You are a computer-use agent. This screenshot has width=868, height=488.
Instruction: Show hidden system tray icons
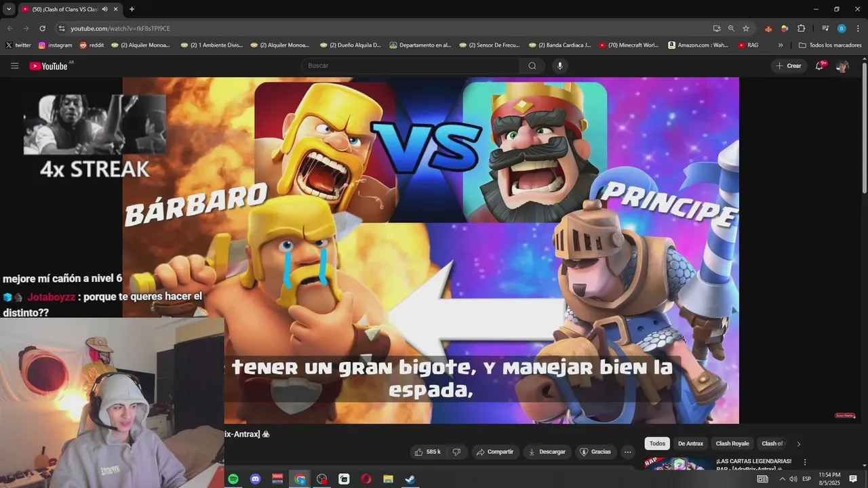pos(782,479)
